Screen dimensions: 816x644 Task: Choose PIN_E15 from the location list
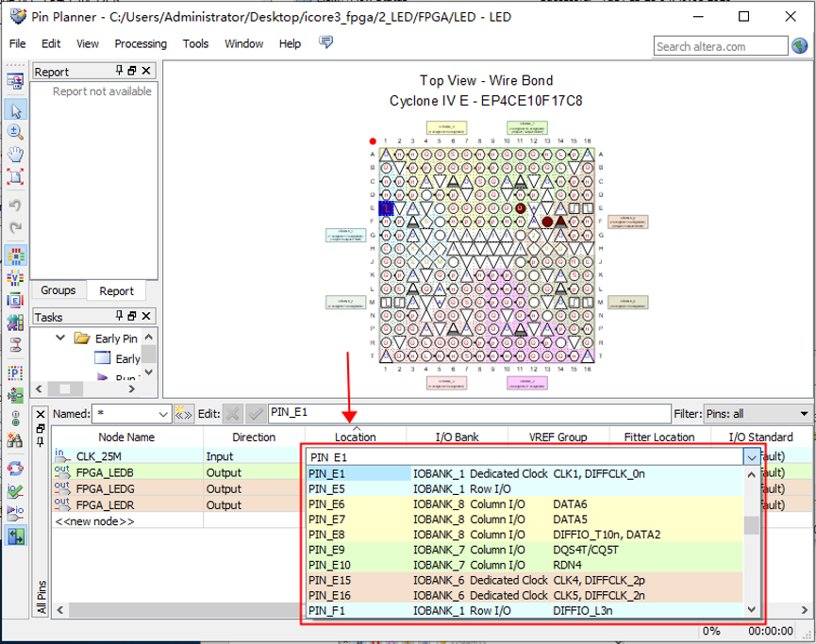tap(329, 580)
